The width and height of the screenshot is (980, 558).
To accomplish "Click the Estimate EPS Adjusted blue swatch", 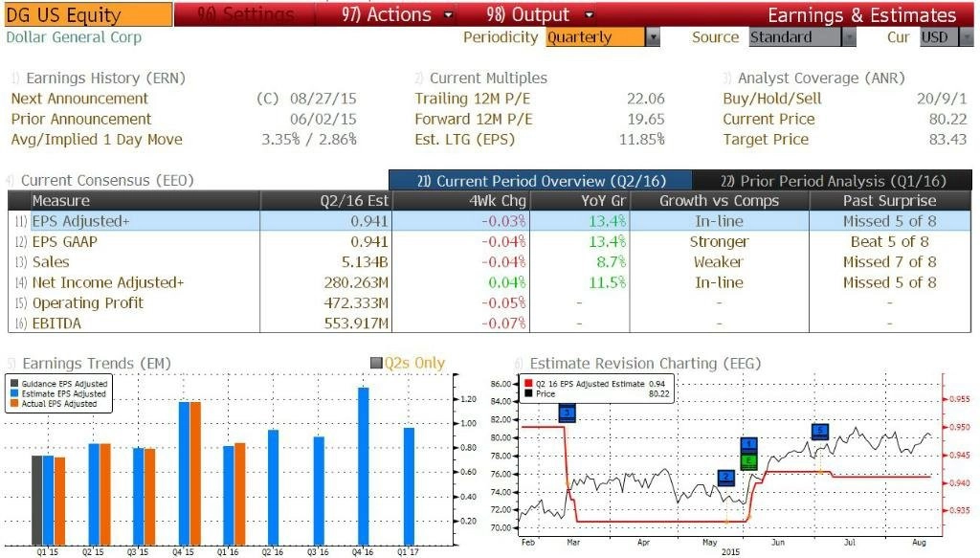I will tap(13, 393).
